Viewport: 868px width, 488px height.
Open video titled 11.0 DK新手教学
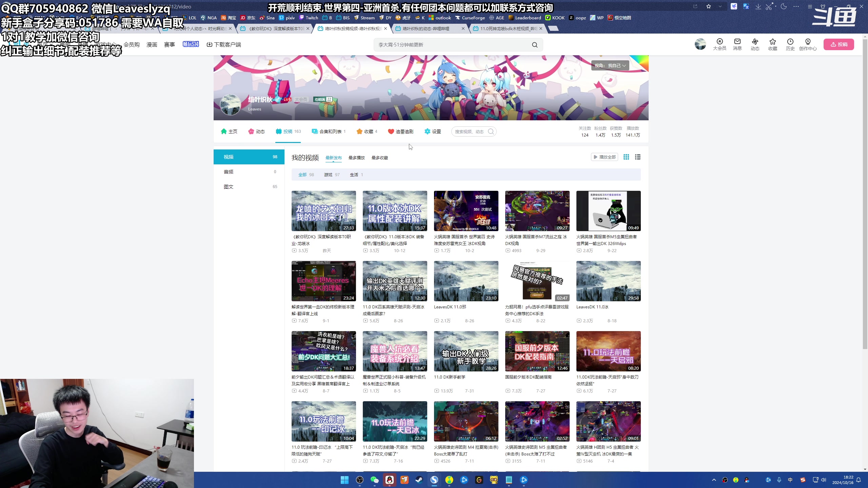tap(450, 377)
